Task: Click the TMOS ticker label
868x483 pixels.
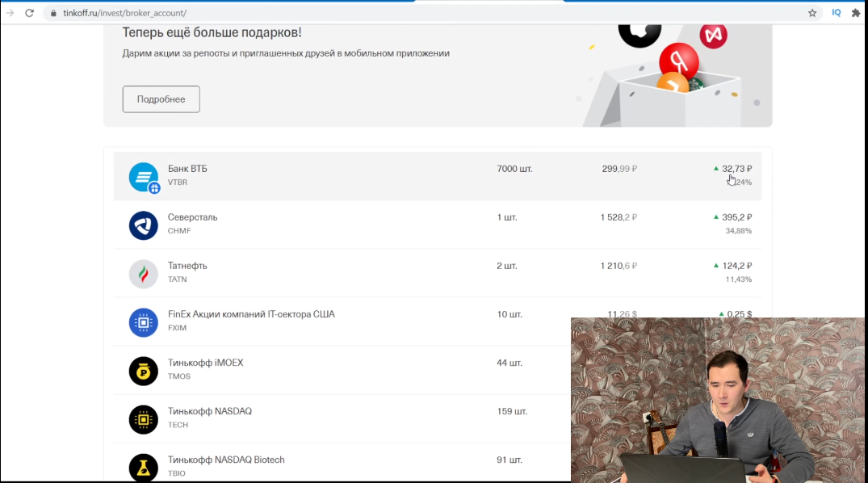Action: point(178,376)
